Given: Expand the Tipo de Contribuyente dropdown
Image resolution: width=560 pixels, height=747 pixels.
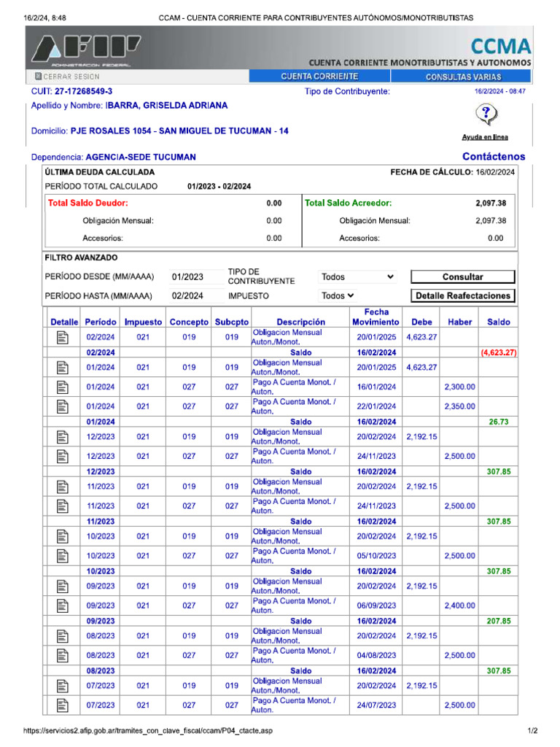Looking at the screenshot, I should [357, 277].
